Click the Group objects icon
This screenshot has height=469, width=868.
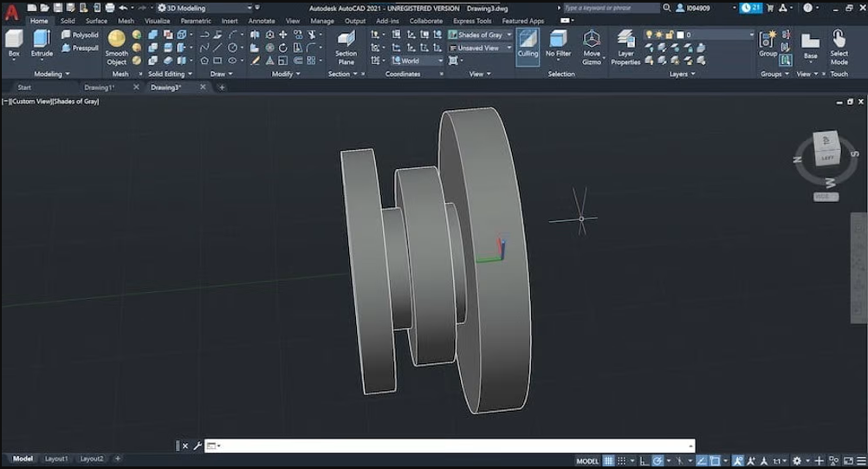[x=768, y=43]
